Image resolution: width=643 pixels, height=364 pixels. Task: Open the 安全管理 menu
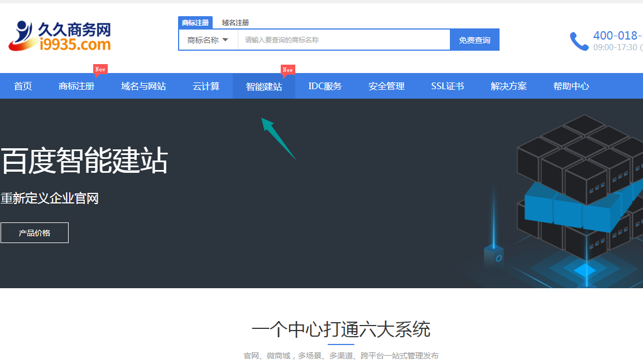point(386,86)
